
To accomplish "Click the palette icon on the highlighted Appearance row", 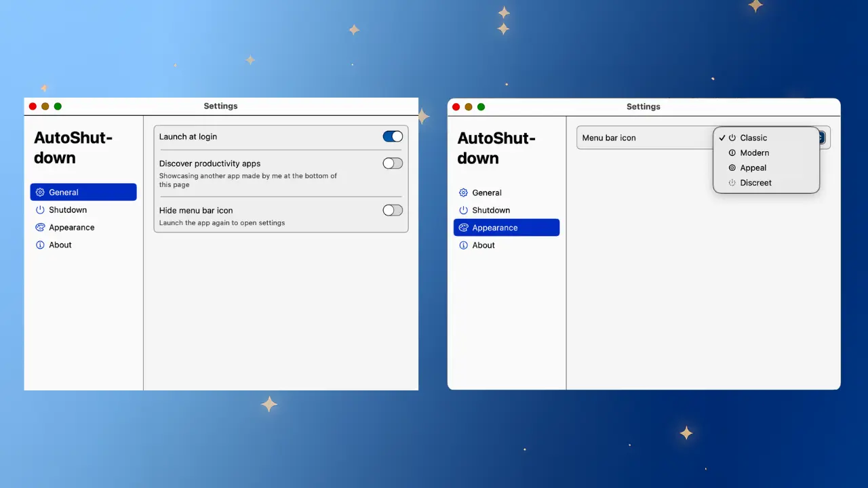I will coord(462,227).
